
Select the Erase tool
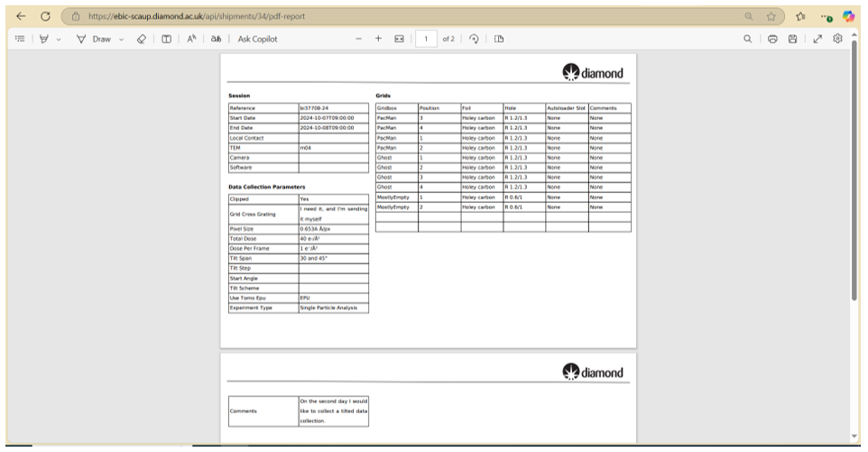[142, 39]
